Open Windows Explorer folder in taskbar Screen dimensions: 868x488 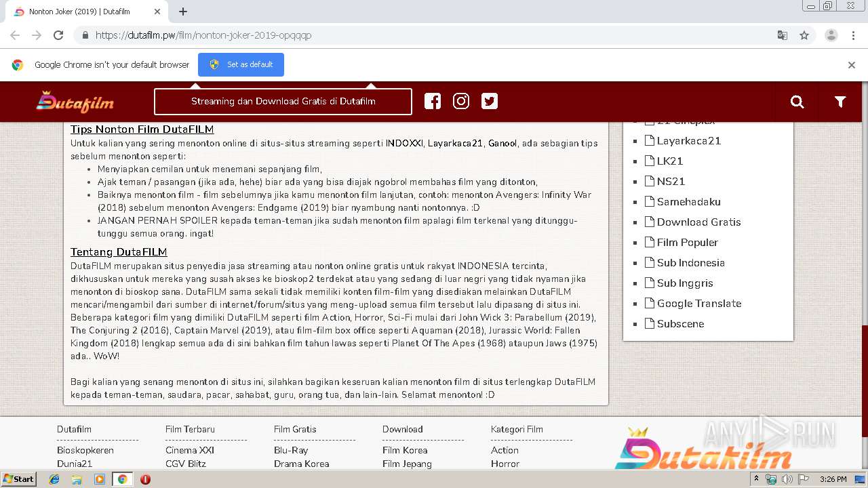coord(77,479)
